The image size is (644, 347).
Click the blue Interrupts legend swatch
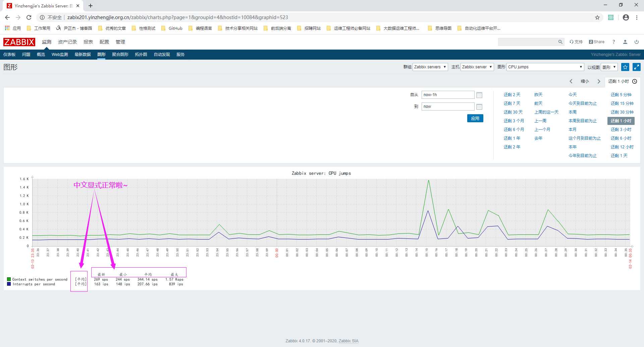[x=9, y=284]
